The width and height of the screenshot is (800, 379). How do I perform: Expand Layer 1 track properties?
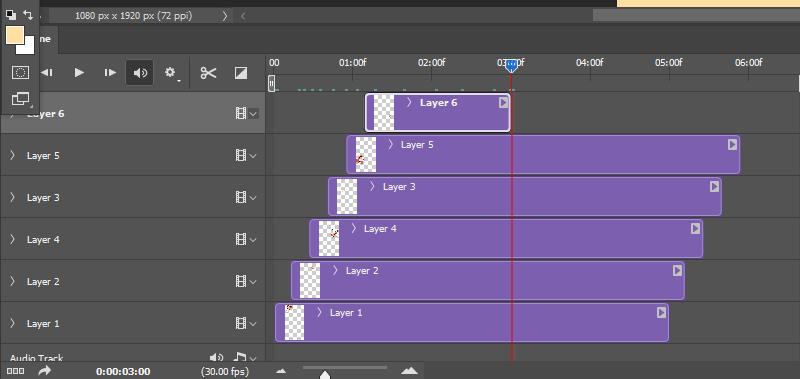[x=12, y=323]
